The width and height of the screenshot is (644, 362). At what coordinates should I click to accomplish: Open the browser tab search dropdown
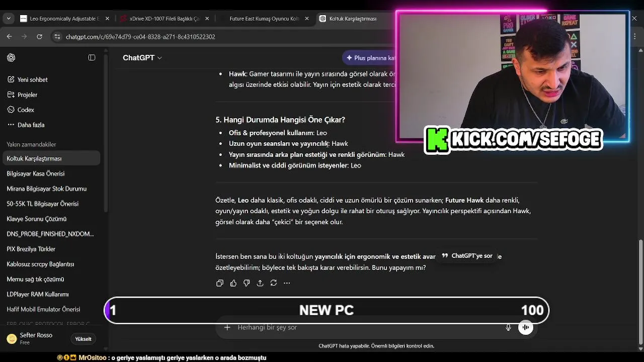(8, 19)
